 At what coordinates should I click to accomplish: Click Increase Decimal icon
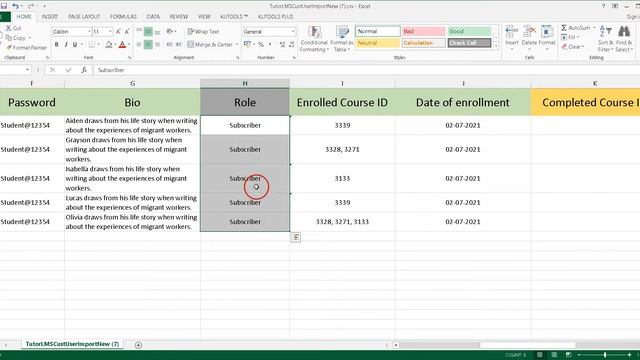tap(282, 44)
